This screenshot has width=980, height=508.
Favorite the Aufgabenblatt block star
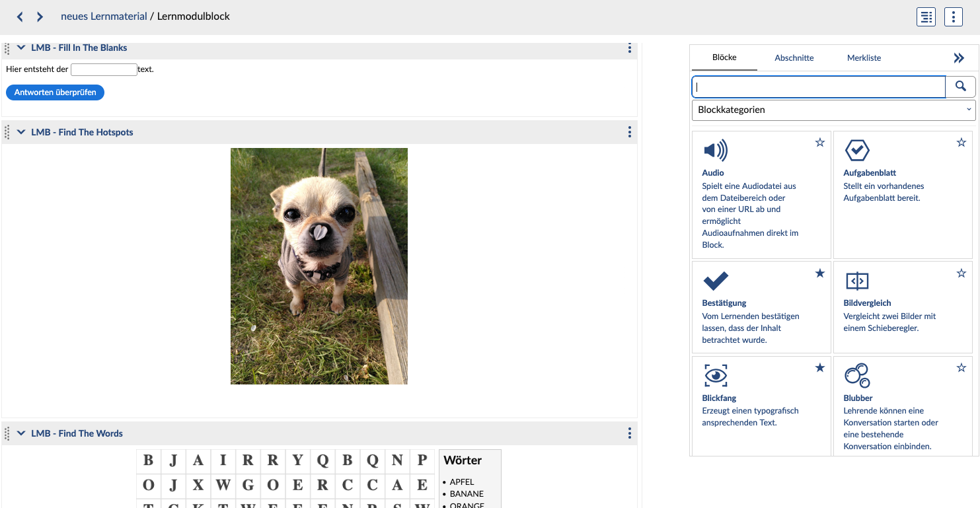pos(961,142)
